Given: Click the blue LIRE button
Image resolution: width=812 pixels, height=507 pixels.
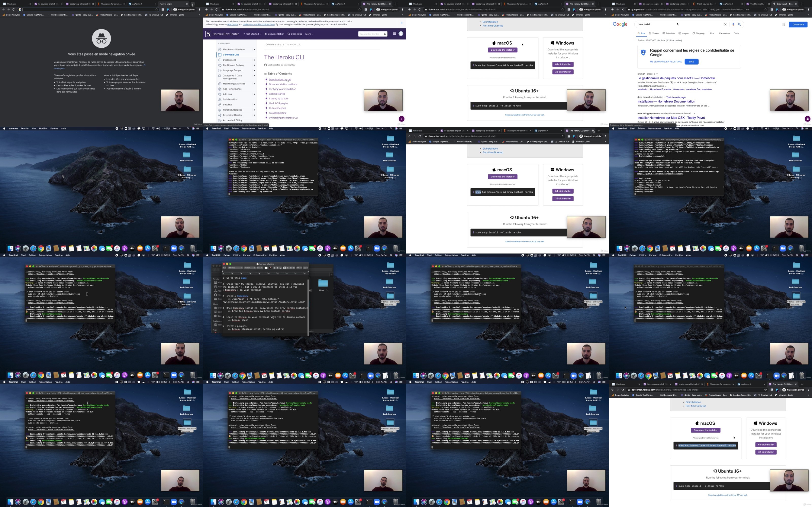Looking at the screenshot, I should click(691, 62).
